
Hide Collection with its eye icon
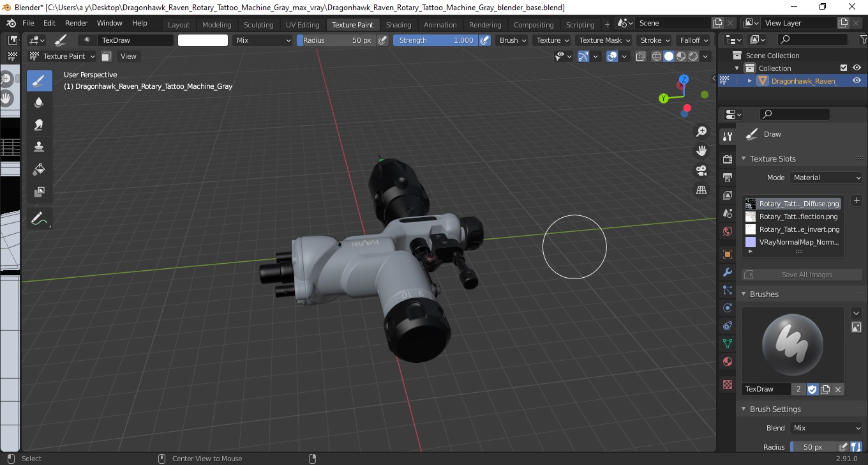point(857,68)
